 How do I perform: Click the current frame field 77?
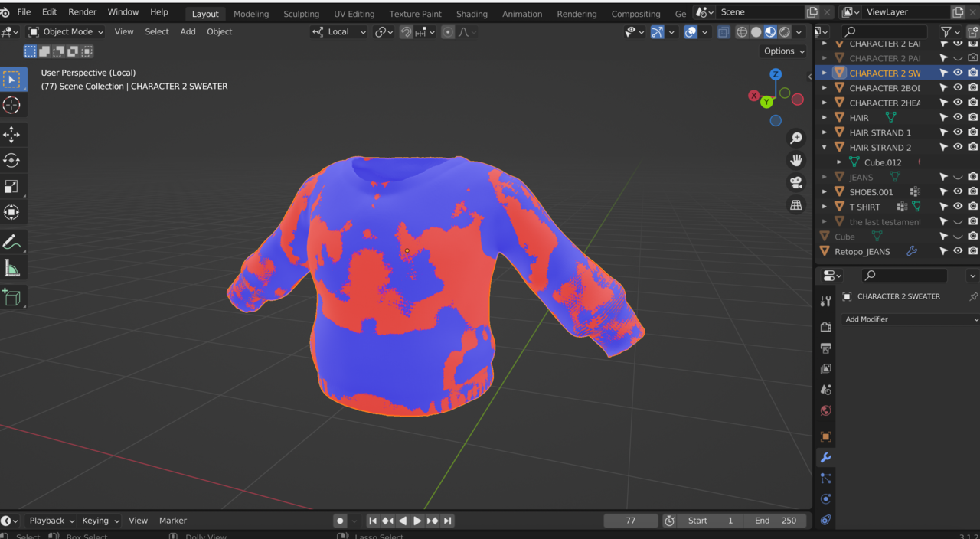click(x=631, y=521)
